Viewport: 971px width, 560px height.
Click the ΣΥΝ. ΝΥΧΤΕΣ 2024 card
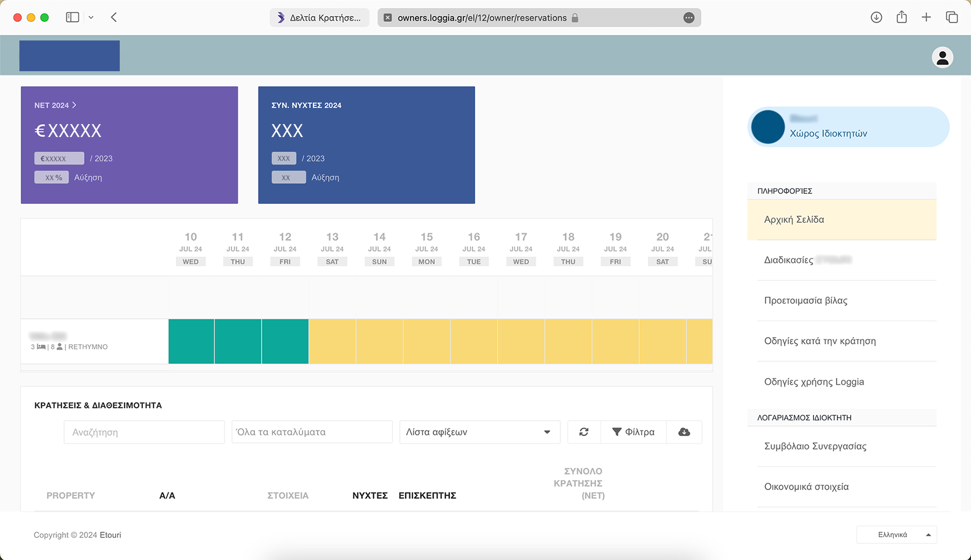tap(366, 145)
